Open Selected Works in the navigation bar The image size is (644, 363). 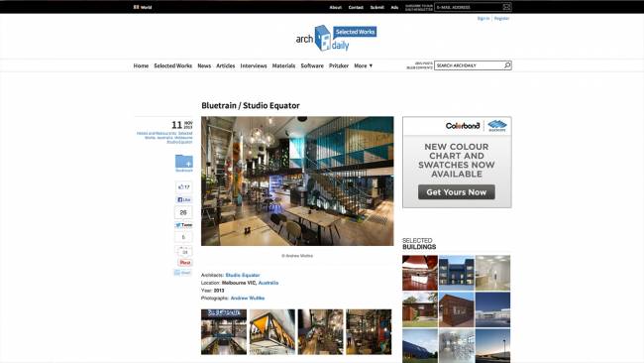[x=173, y=65]
